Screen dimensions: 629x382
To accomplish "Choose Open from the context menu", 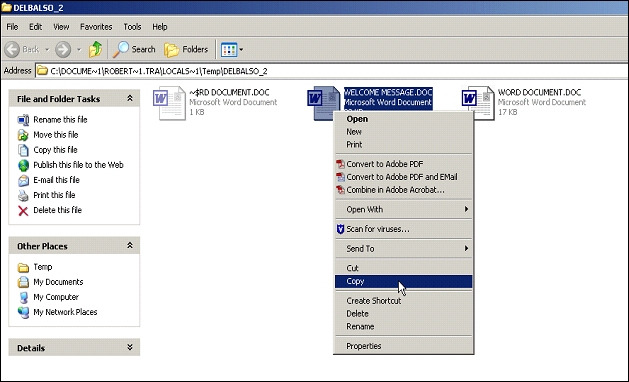I will coord(404,119).
